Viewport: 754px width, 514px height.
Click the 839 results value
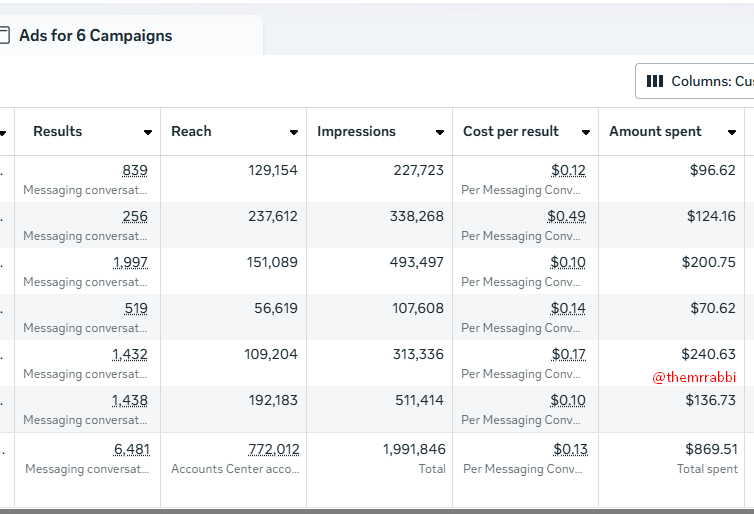point(135,171)
